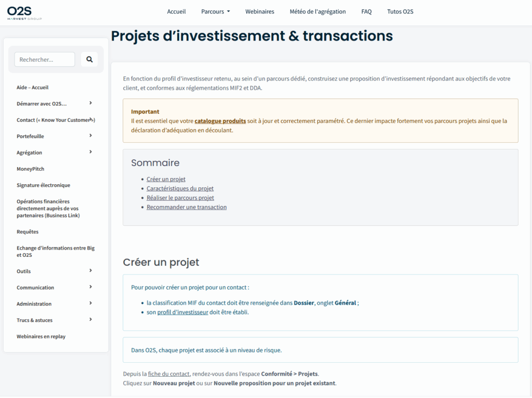The height and width of the screenshot is (398, 532).
Task: Click the O2S Harvest Group logo
Action: (x=24, y=12)
